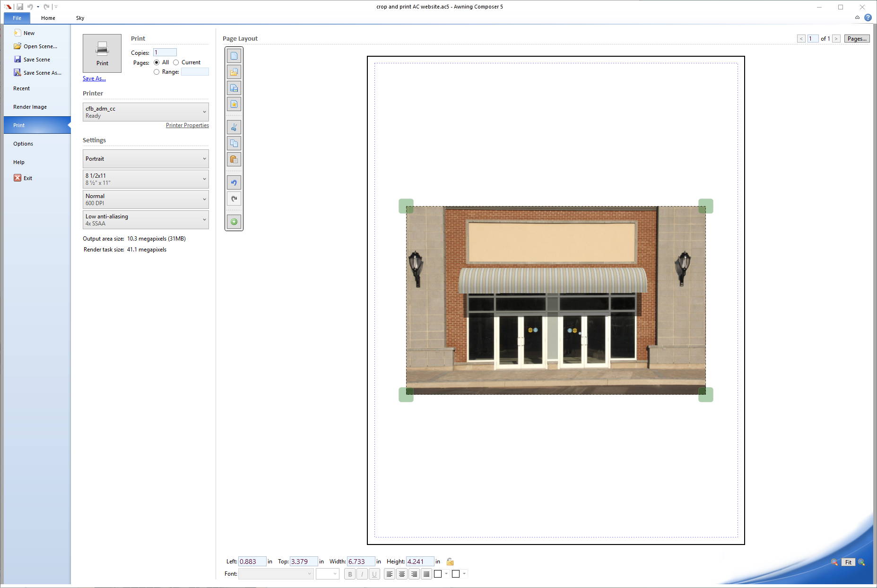Select Save Scene As... menu item
The width and height of the screenshot is (877, 588).
(37, 73)
